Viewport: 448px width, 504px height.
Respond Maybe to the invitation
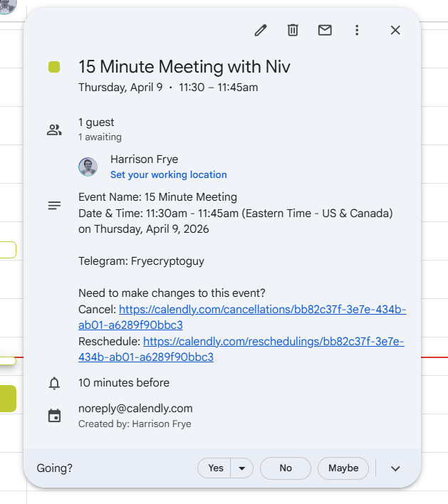(x=343, y=468)
